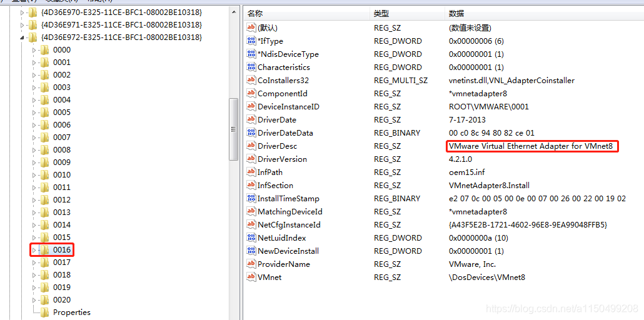Expand the {4D36E970-E325-11CE-BFC1-08002BE10318} key
644x320 pixels.
click(22, 12)
